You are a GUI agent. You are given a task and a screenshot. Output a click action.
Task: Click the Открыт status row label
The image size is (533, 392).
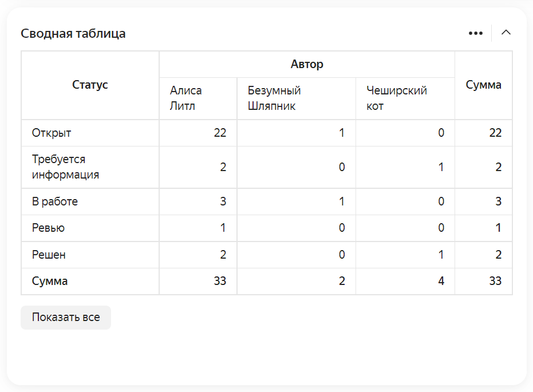pos(52,133)
